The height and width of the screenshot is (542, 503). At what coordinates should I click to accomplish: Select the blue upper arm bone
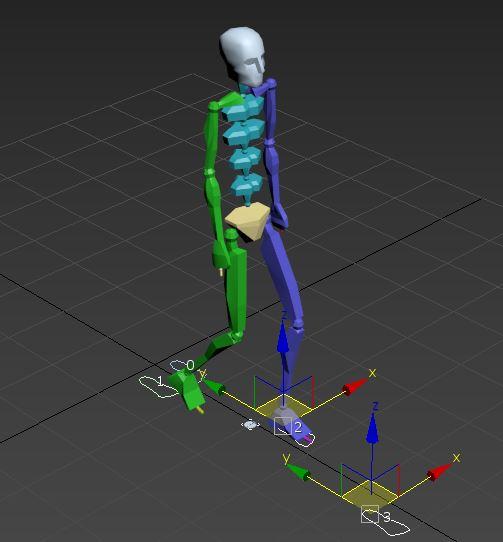[x=270, y=111]
